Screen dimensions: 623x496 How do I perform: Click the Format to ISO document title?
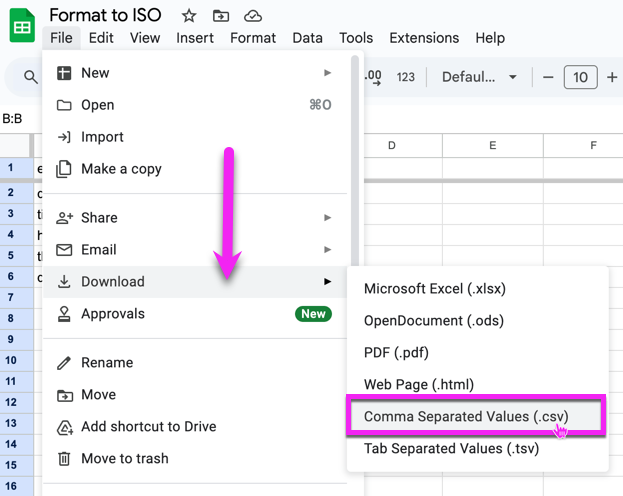[x=105, y=16]
